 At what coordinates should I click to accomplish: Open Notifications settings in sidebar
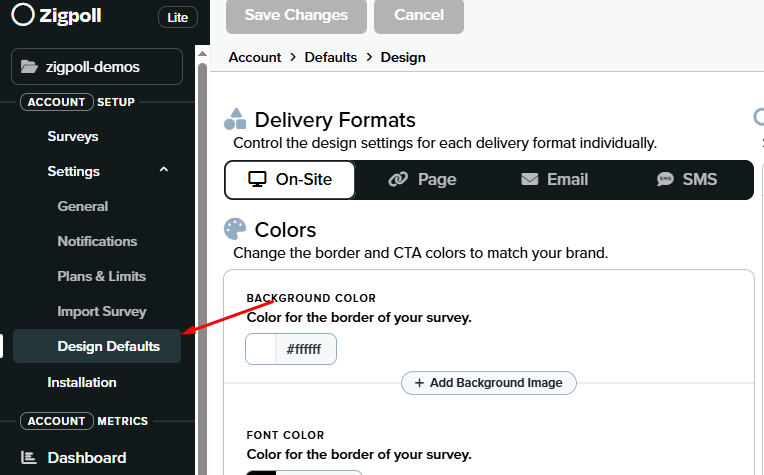point(97,241)
